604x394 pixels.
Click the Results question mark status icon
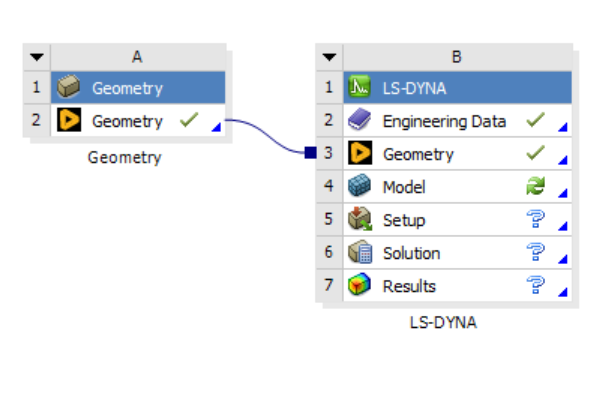[536, 285]
